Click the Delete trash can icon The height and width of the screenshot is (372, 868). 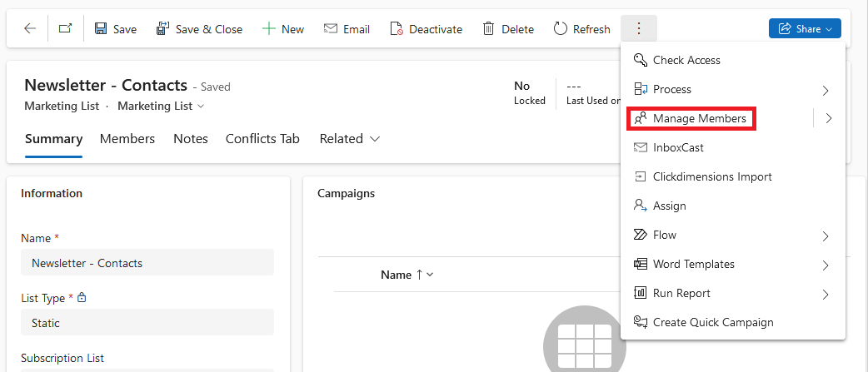pyautogui.click(x=488, y=29)
